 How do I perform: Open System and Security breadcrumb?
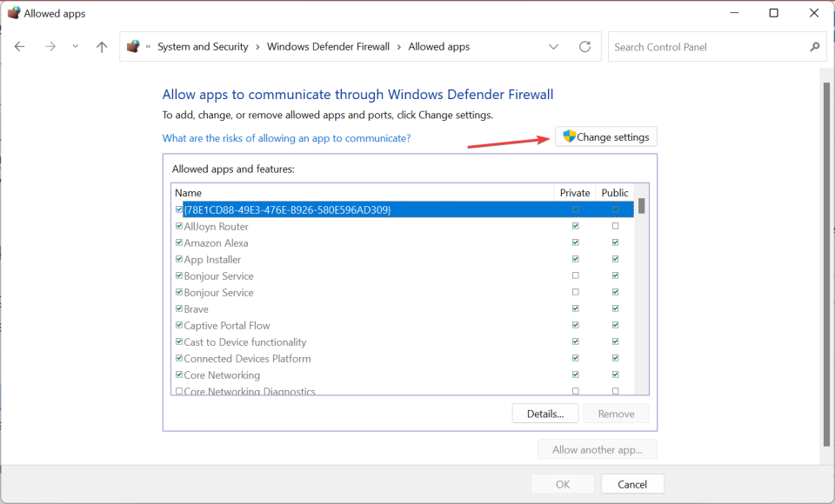(x=203, y=47)
